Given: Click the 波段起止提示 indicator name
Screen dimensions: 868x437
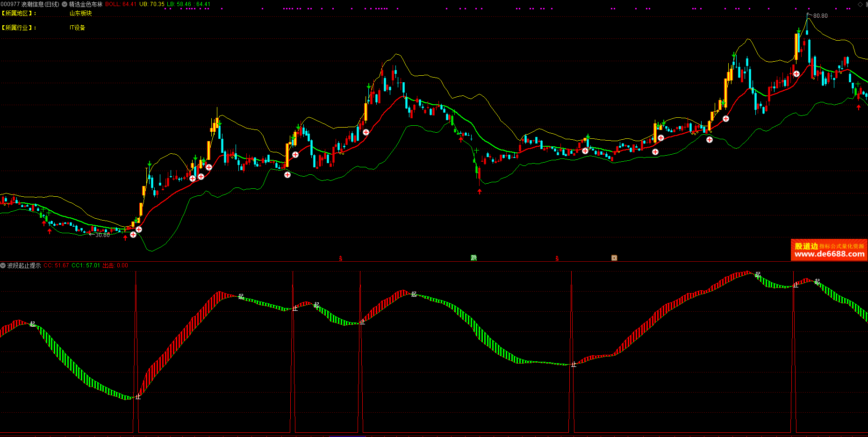Looking at the screenshot, I should [24, 265].
